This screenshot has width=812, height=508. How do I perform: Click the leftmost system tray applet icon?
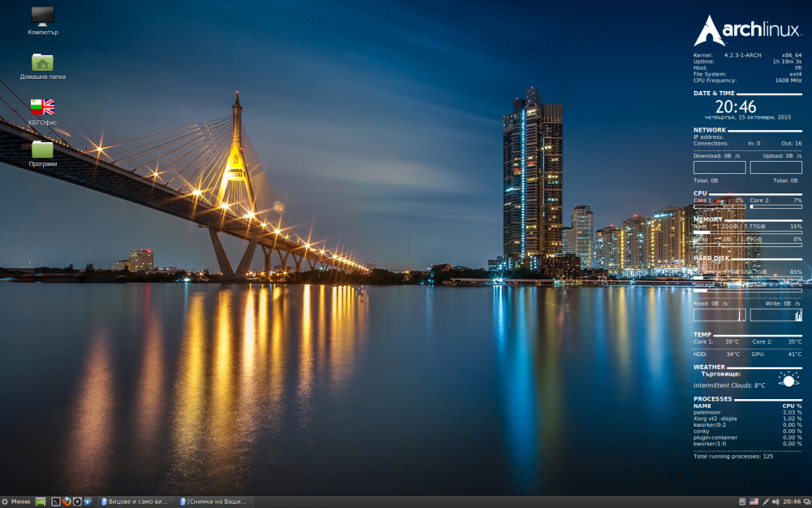tap(742, 501)
